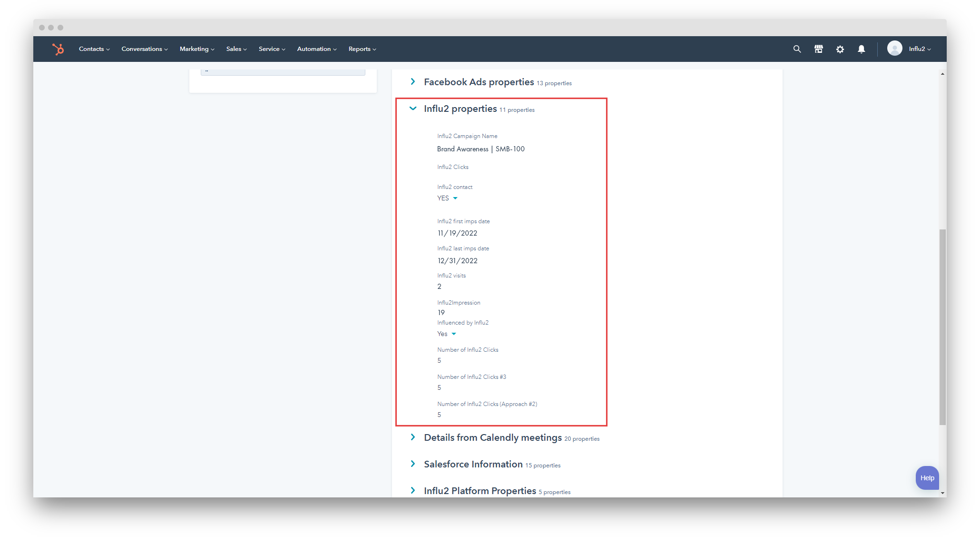The width and height of the screenshot is (980, 545).
Task: Expand Details from Calendly meetings
Action: [x=412, y=437]
